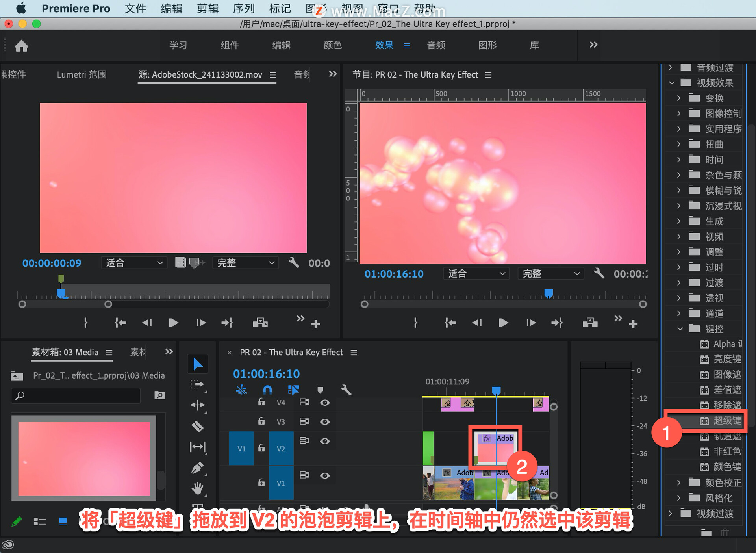Screen dimensions: 756x553
Task: Toggle V4 track output eye
Action: pos(325,403)
